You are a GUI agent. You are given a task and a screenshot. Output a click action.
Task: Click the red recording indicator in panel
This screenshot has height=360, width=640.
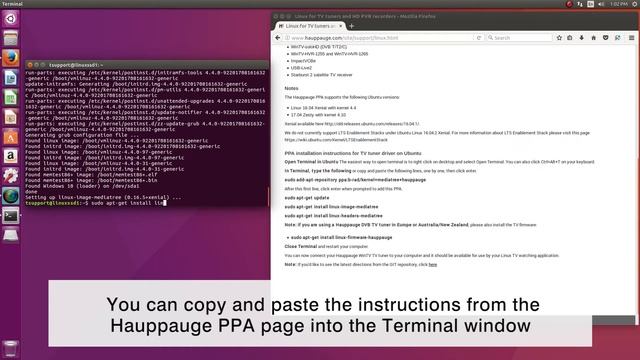pyautogui.click(x=569, y=4)
